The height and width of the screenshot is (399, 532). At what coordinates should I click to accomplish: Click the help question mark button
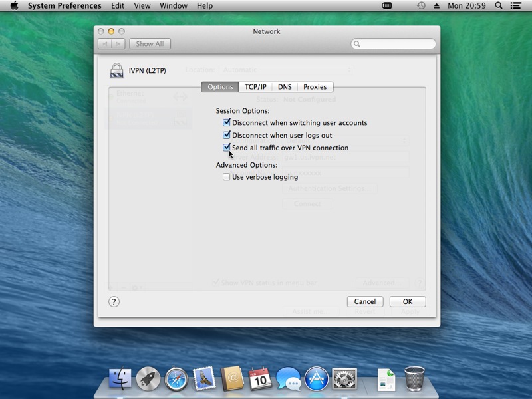[x=114, y=302]
